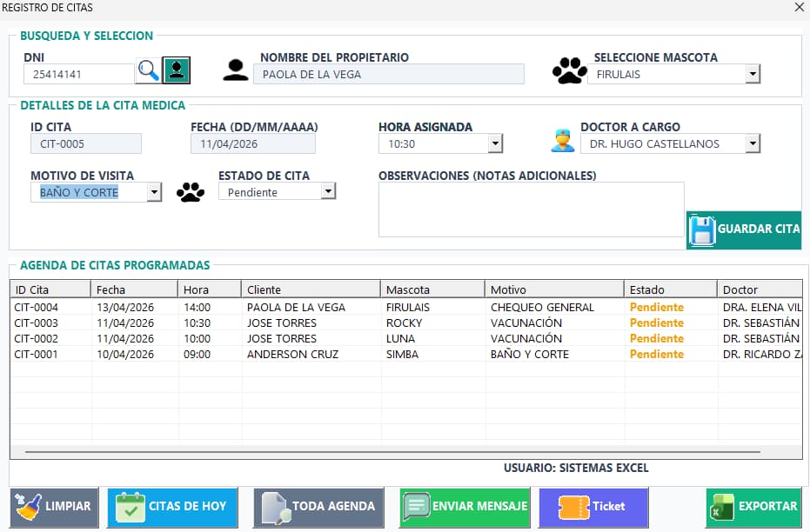Screen dimensions: 810x532
Task: Click the ID Cita column header
Action: pos(50,289)
